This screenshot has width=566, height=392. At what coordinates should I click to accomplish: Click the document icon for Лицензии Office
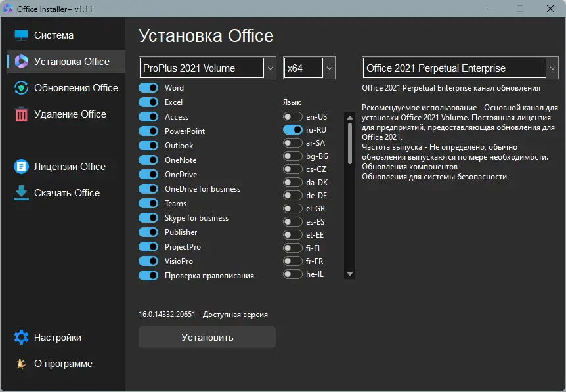tap(22, 167)
